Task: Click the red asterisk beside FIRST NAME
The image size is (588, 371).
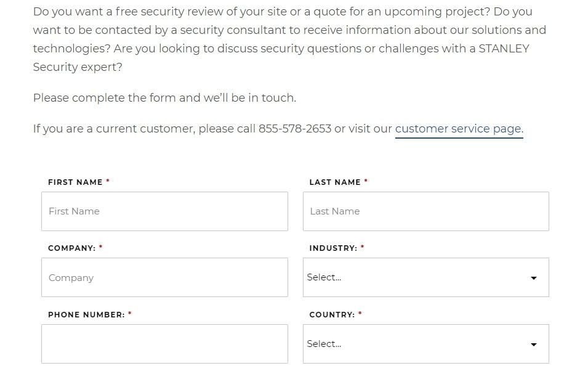Action: (108, 181)
